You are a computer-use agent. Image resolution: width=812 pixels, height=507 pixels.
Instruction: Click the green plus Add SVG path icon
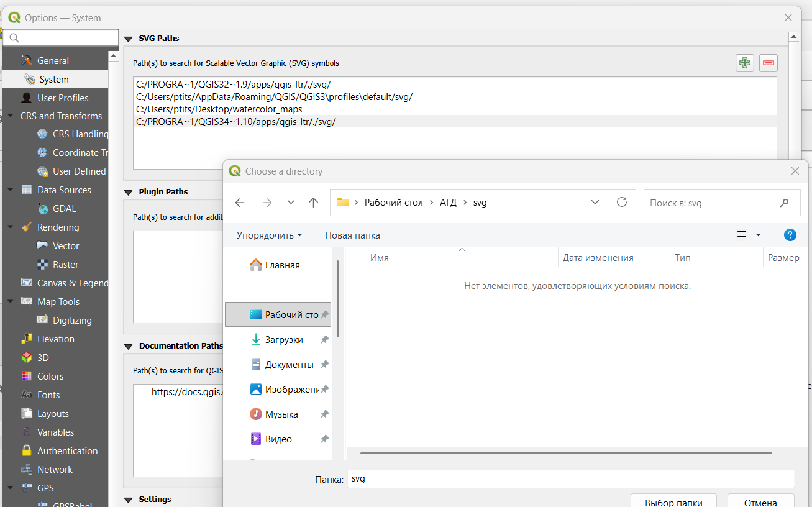point(745,63)
